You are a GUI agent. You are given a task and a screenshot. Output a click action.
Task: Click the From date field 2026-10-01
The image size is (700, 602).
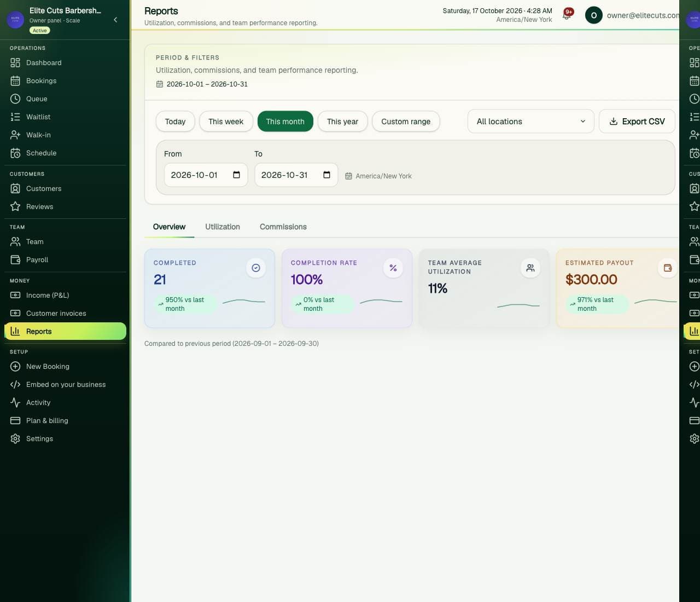pyautogui.click(x=206, y=175)
